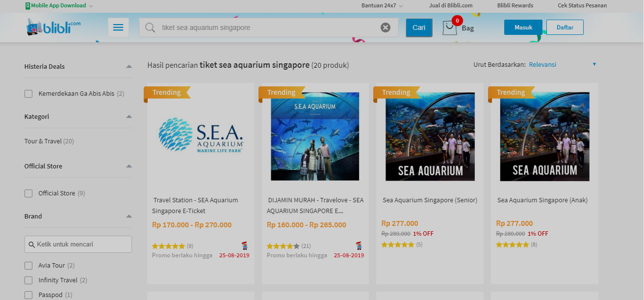Viewport: 644px width, 300px height.
Task: Click Travelove aquarium tunnel product image
Action: tap(315, 136)
